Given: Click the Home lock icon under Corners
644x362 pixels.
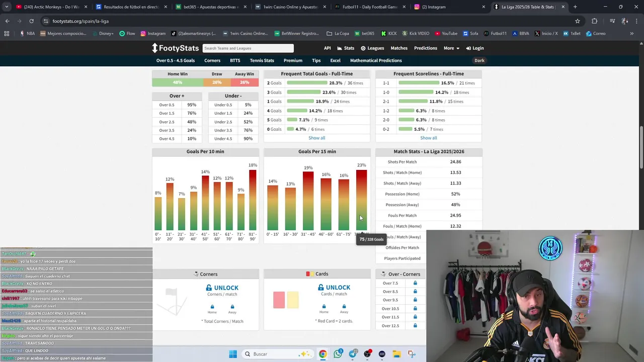Looking at the screenshot, I should tap(212, 307).
